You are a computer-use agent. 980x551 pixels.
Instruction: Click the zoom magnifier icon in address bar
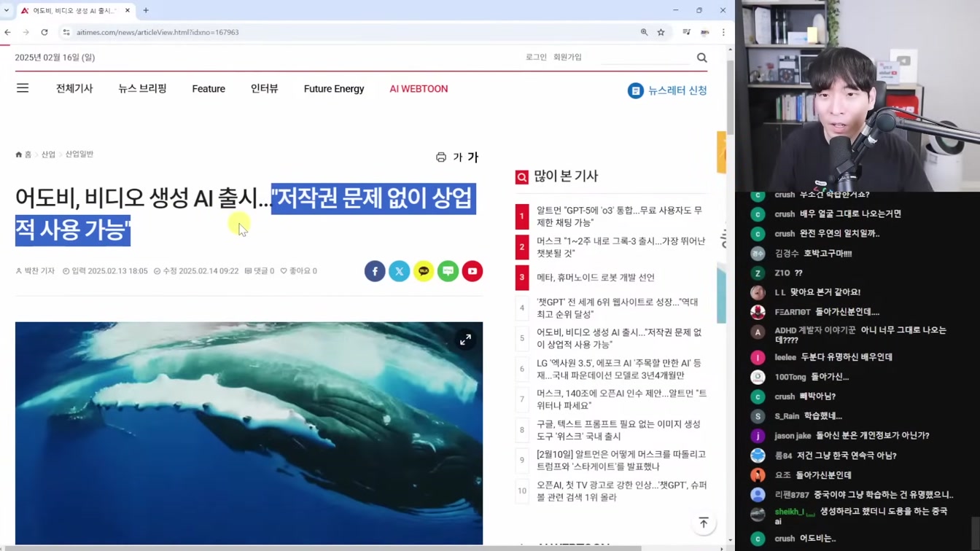644,32
